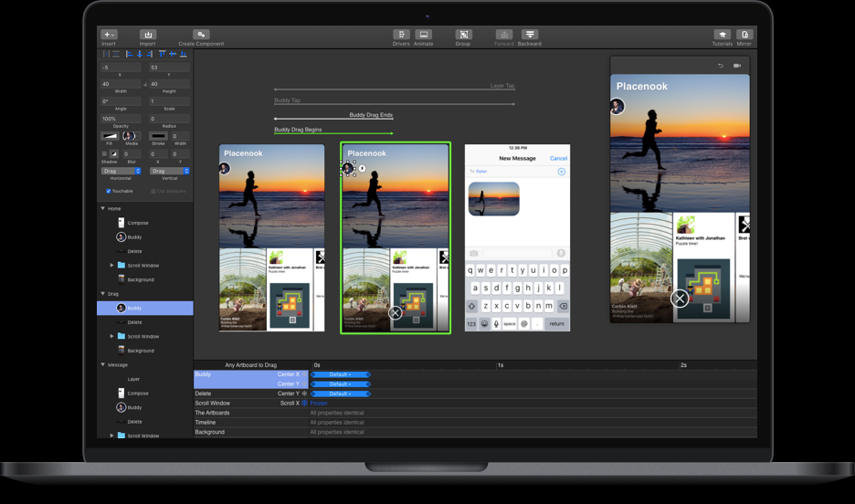The width and height of the screenshot is (855, 504).
Task: Align layers to vertical center
Action: click(x=173, y=54)
